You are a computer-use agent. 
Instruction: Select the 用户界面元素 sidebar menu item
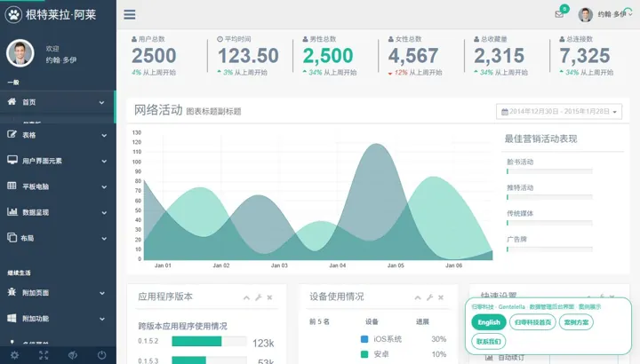58,161
